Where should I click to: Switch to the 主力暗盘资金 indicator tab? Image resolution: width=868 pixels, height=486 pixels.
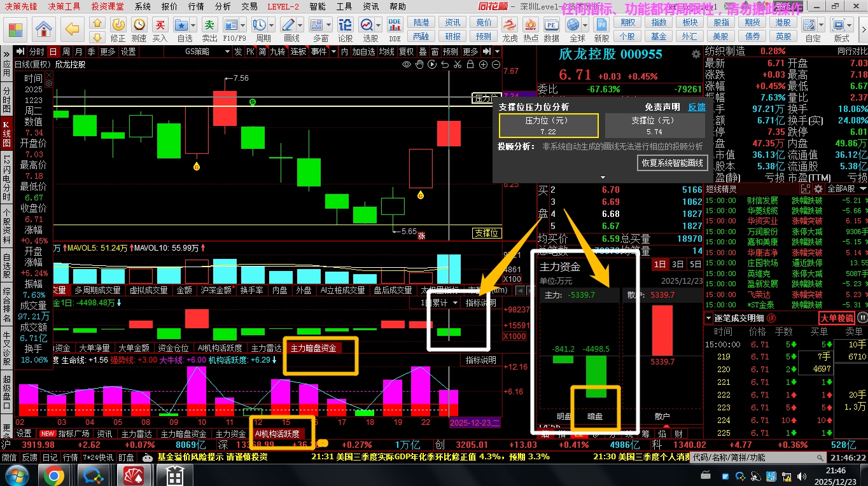click(x=314, y=348)
